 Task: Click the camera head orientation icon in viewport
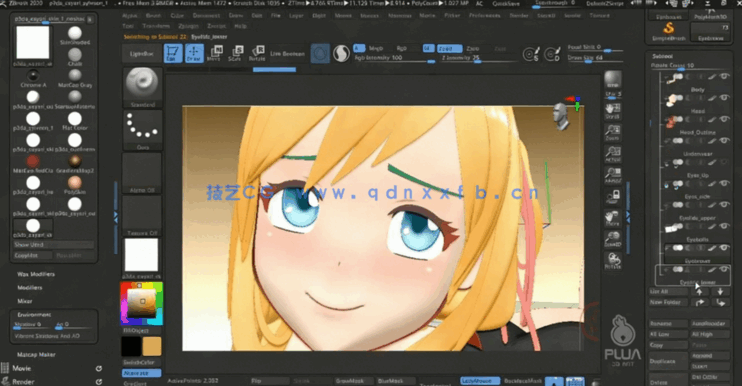[x=561, y=117]
